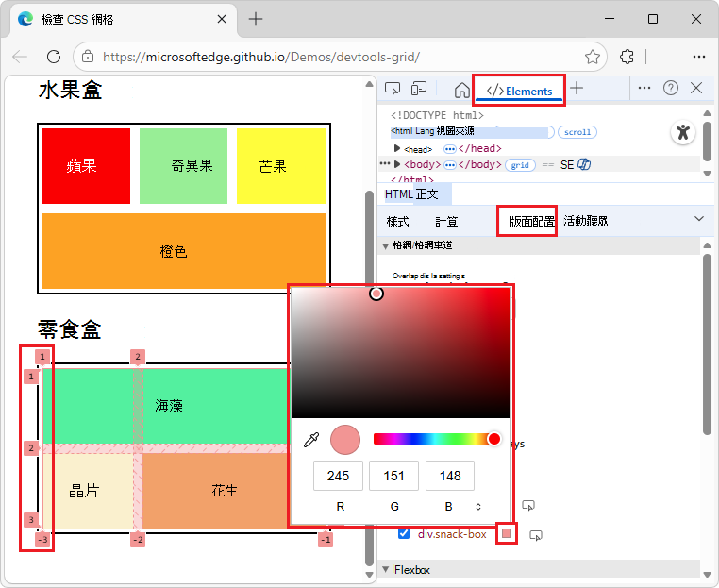Click the 花生 grid cell

[x=216, y=491]
